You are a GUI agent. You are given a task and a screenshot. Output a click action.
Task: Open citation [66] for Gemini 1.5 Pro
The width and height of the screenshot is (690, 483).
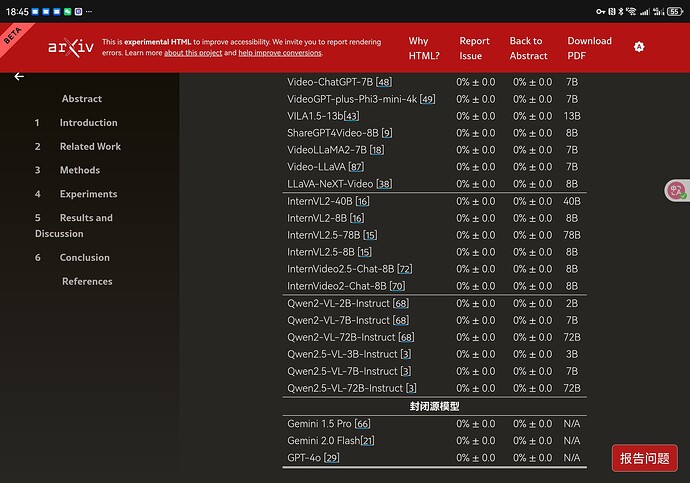point(362,424)
